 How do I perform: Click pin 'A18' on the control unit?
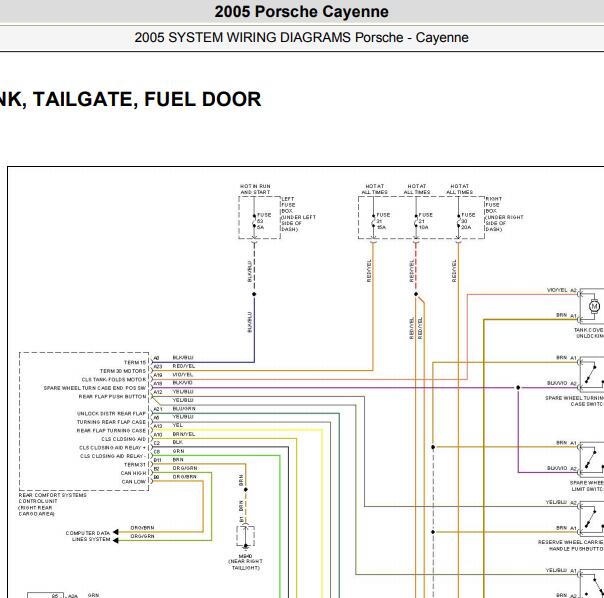pos(158,383)
